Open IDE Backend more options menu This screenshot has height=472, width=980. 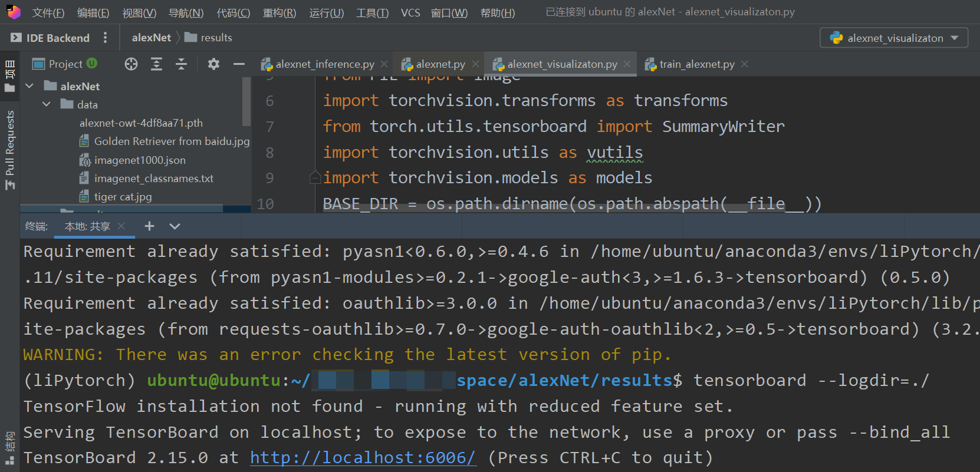pyautogui.click(x=106, y=38)
